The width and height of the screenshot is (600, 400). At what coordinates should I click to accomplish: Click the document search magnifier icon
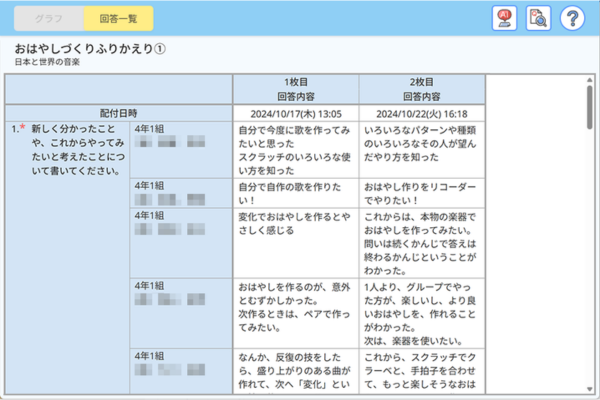coord(538,18)
